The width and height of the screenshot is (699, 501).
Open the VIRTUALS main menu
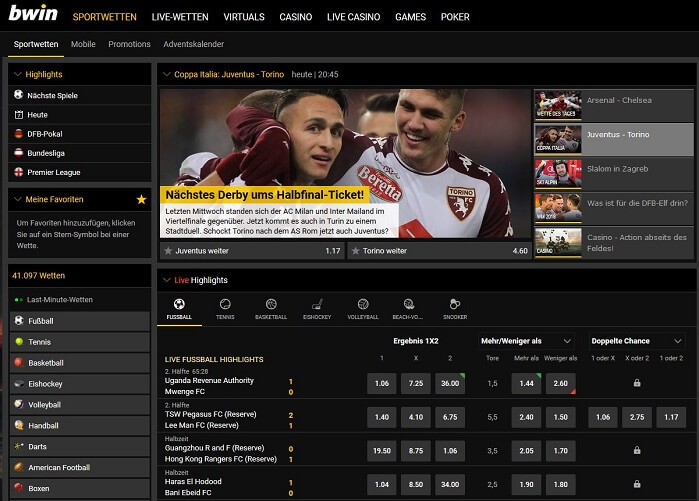click(x=244, y=17)
